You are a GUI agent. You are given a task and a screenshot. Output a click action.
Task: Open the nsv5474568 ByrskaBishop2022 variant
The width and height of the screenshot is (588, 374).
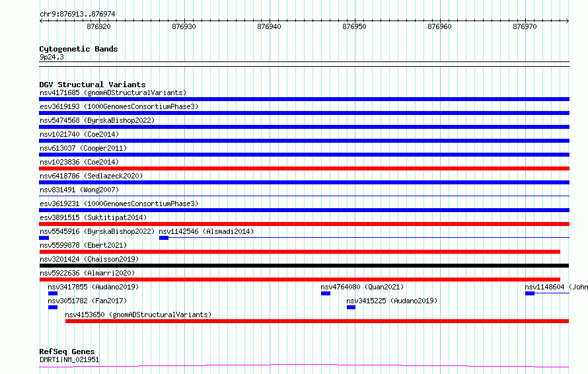pos(97,120)
